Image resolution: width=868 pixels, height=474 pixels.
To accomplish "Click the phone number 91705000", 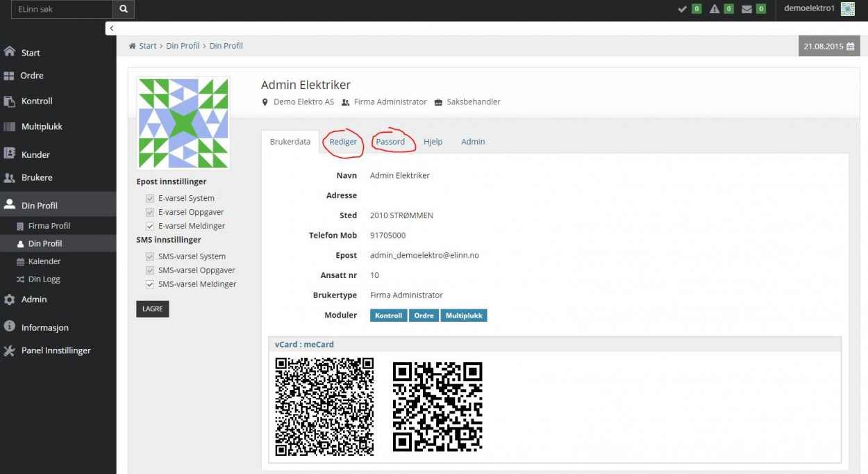I will [387, 236].
